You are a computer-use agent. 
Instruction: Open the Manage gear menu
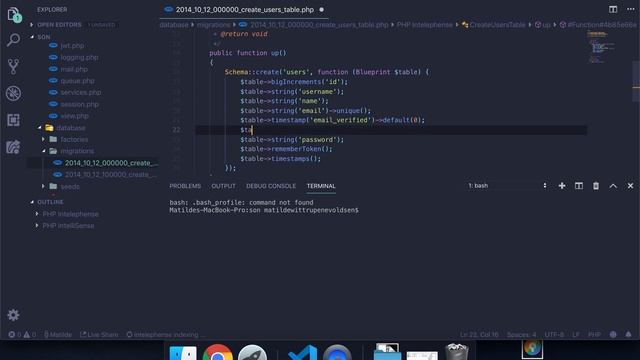tap(13, 315)
